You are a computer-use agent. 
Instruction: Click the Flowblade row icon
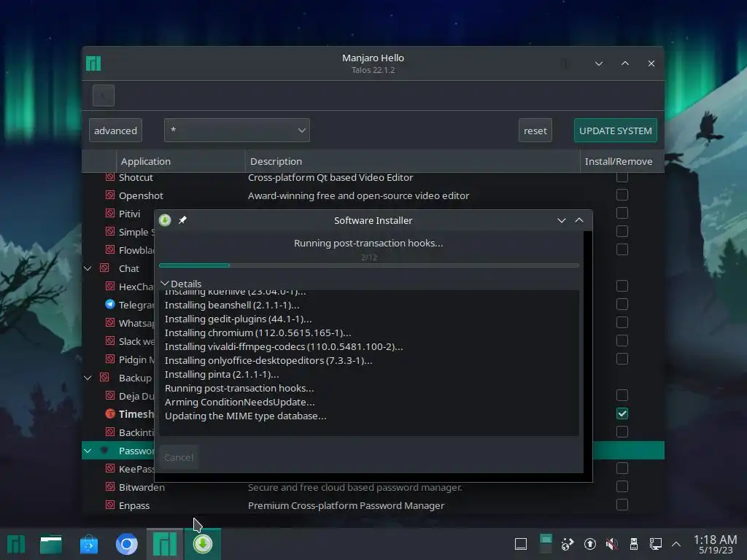(110, 250)
